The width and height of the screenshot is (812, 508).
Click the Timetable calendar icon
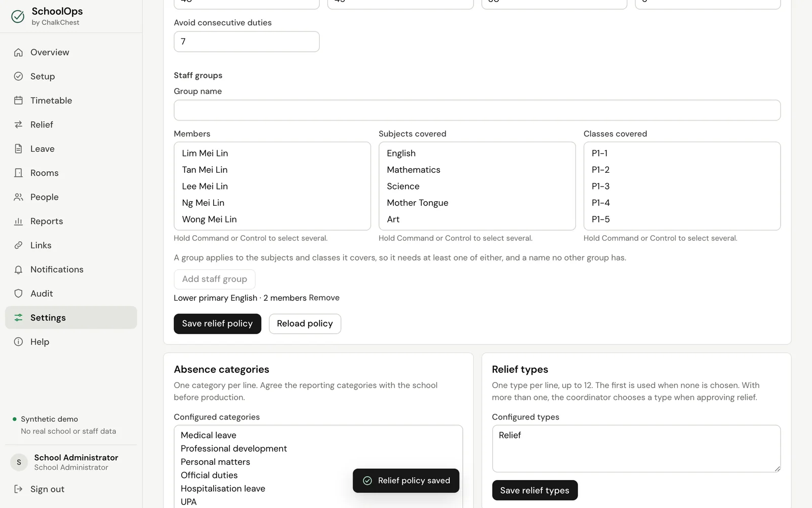pos(18,101)
